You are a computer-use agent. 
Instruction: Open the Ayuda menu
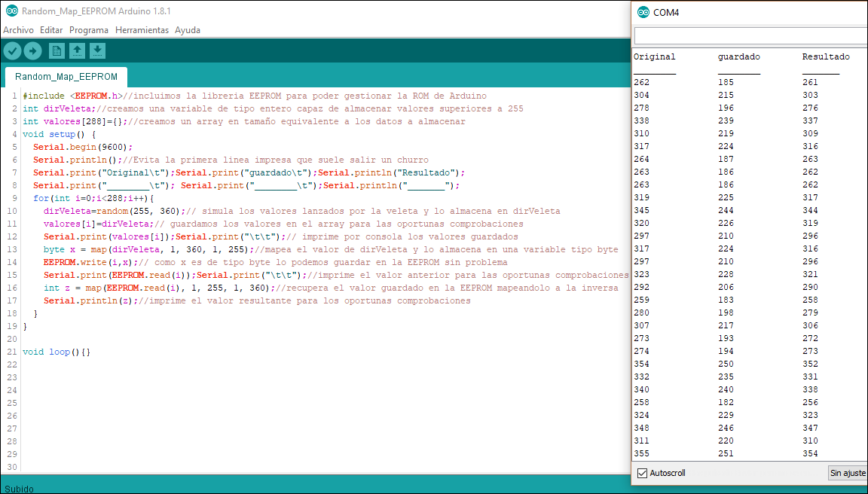click(x=188, y=30)
